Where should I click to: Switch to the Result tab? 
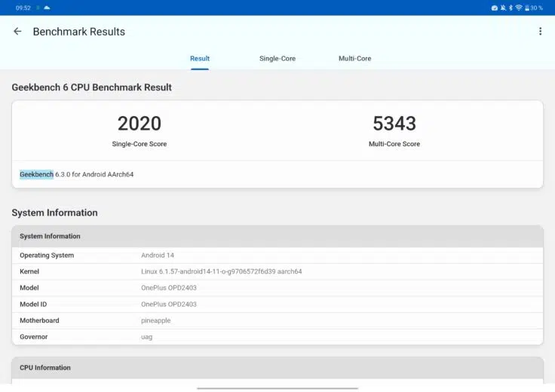tap(200, 58)
